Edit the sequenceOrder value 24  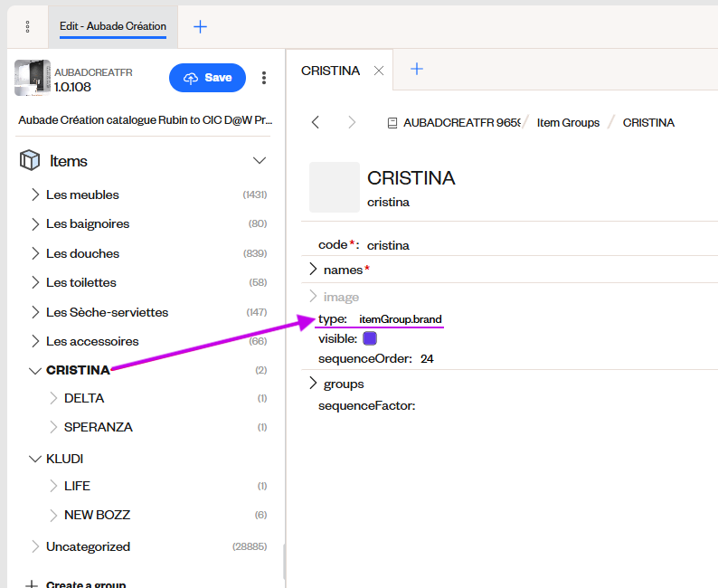[427, 358]
